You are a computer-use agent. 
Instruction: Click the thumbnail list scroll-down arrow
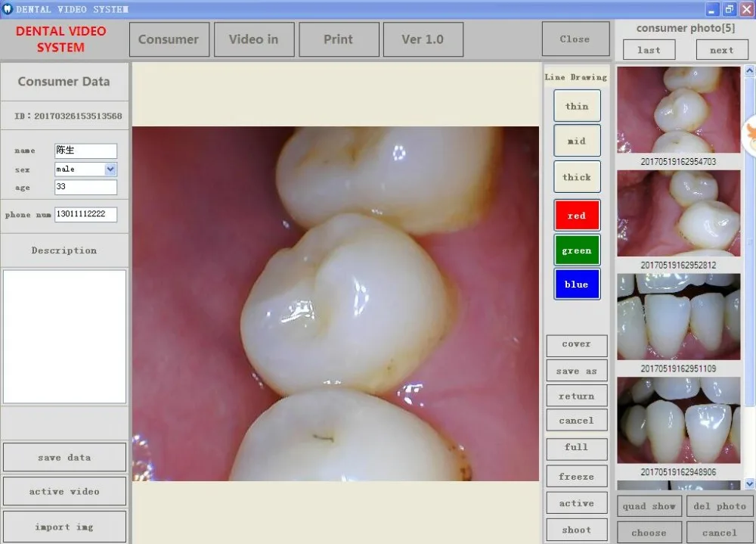tap(749, 483)
